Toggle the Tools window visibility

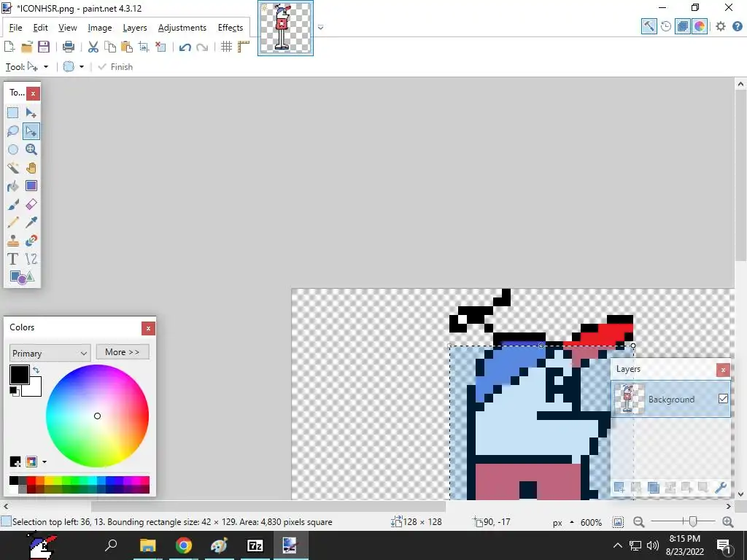click(x=649, y=26)
